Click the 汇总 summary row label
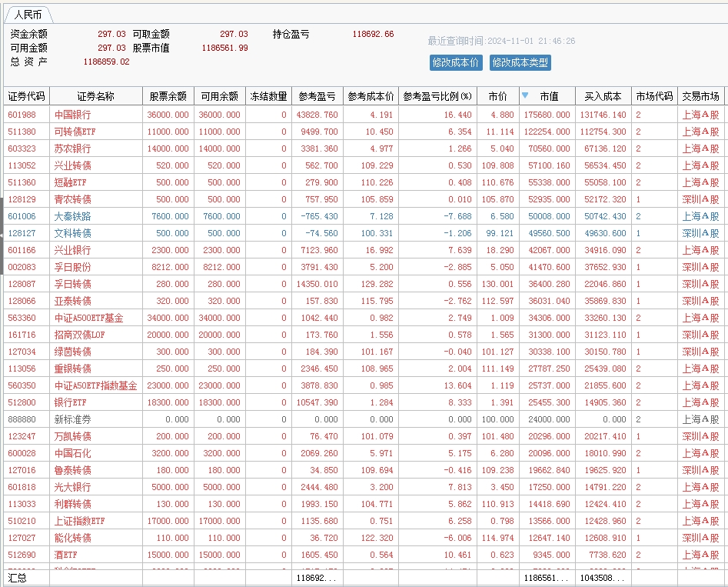The height and width of the screenshot is (587, 728). (17, 578)
